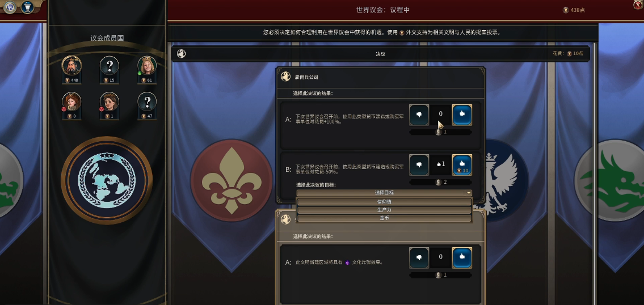Select the blonde crowned queen portrait with 61 favor

click(x=147, y=65)
